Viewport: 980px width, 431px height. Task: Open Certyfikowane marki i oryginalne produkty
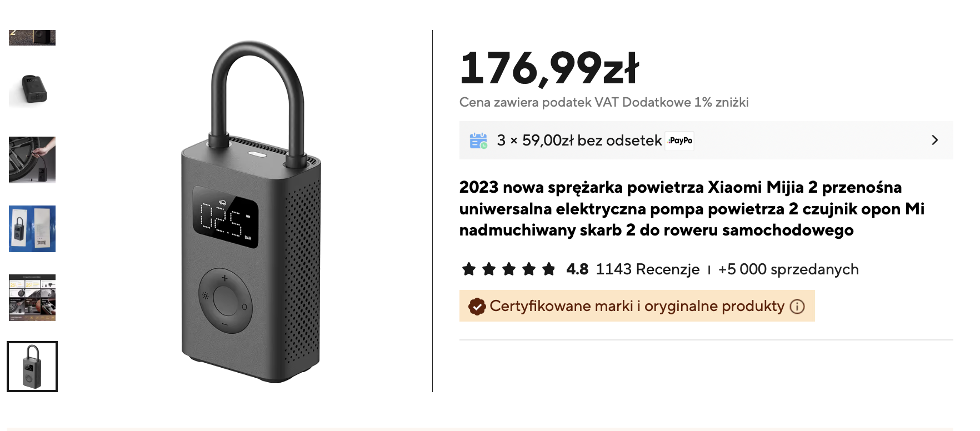(x=637, y=306)
